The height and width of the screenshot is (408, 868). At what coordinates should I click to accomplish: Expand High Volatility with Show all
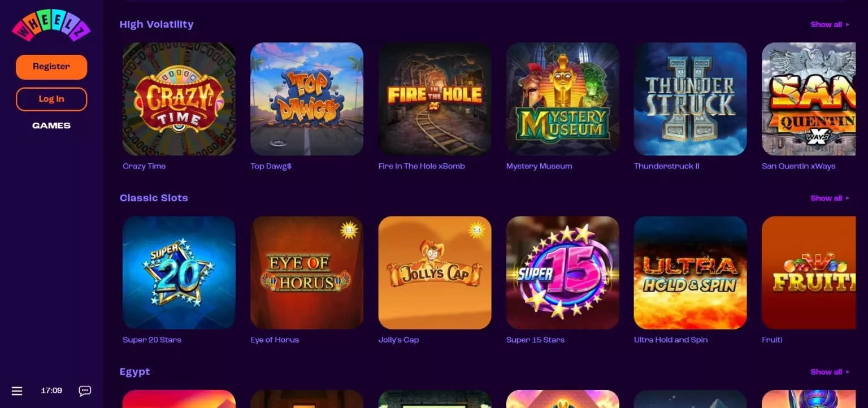[830, 24]
